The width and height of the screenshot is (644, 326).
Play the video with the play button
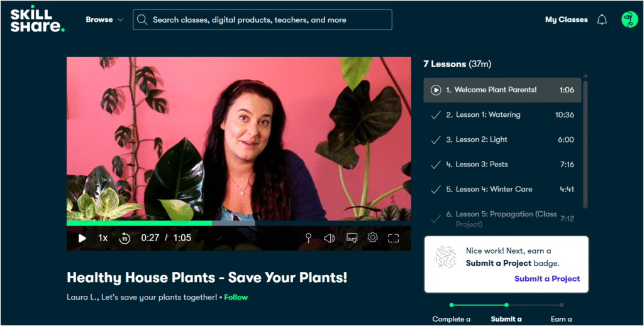click(82, 238)
